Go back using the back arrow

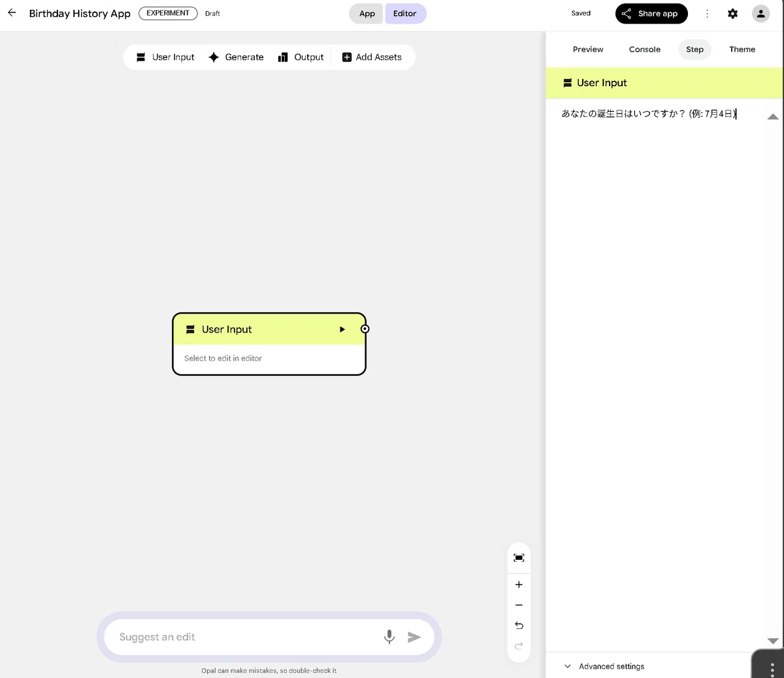[x=12, y=13]
